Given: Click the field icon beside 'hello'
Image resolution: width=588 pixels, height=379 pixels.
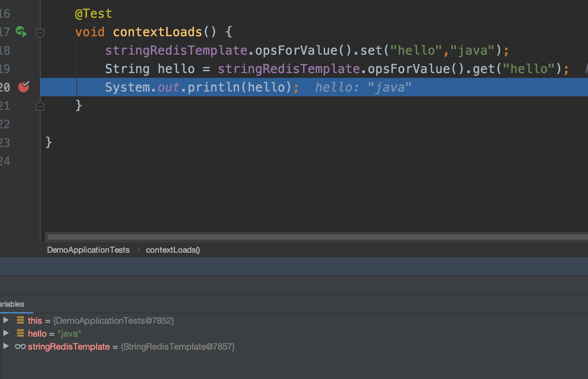Looking at the screenshot, I should point(20,333).
